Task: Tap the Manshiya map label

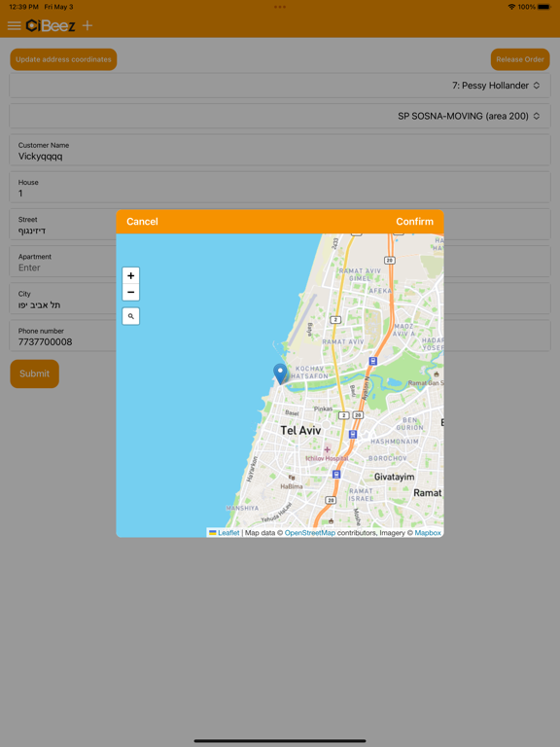Action: (242, 509)
